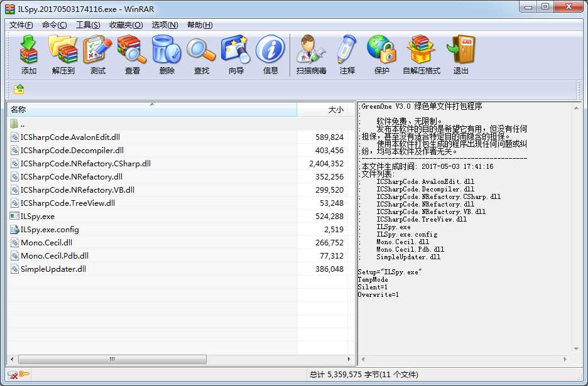
Task: Click the WinRAR title bar books icon
Action: (x=9, y=9)
